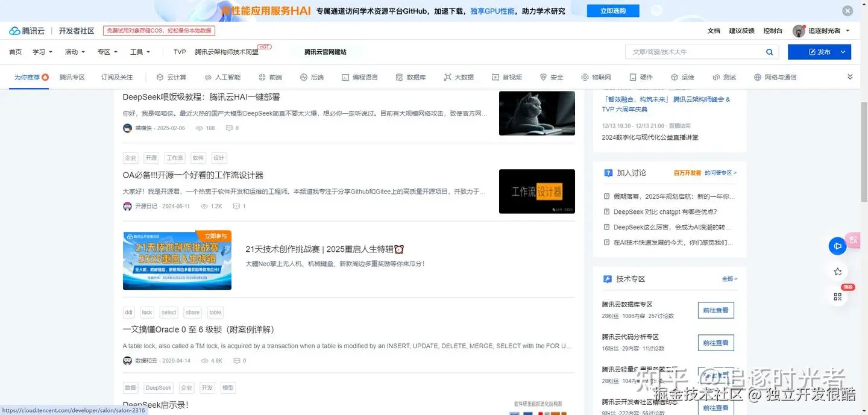Screen dimensions: 868x415
Task: Open the 测试 category tab
Action: 725,77
